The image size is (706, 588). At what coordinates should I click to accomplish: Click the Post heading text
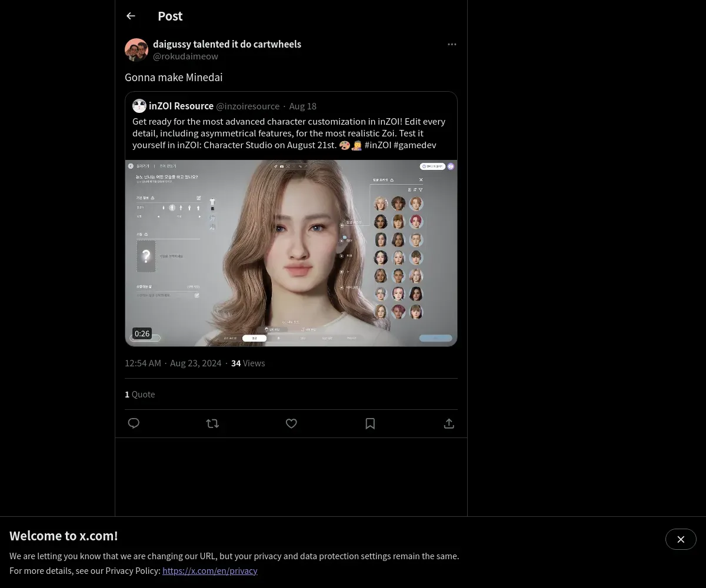[170, 16]
